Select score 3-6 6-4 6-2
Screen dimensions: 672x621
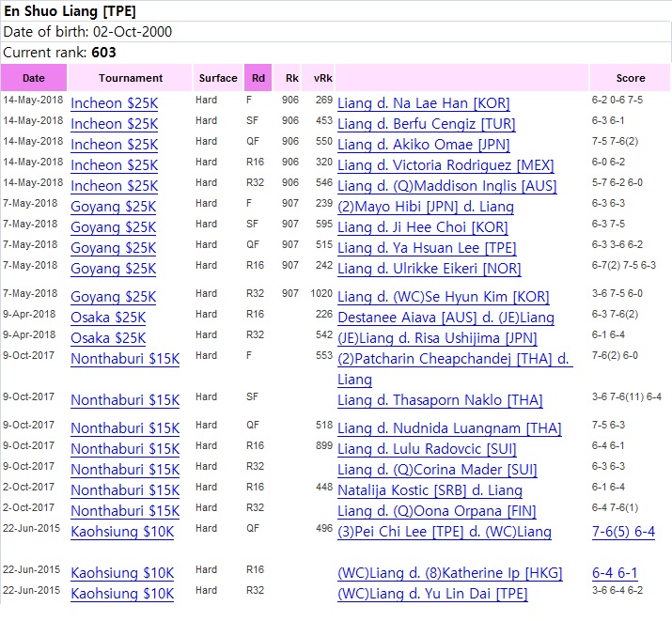617,590
